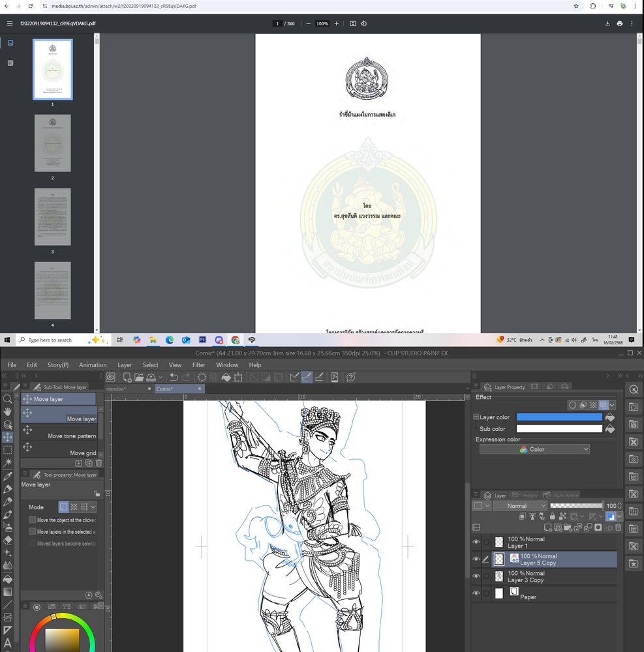Viewport: 644px width, 652px height.
Task: Click the smartphone connect icon in command bar
Action: click(335, 377)
